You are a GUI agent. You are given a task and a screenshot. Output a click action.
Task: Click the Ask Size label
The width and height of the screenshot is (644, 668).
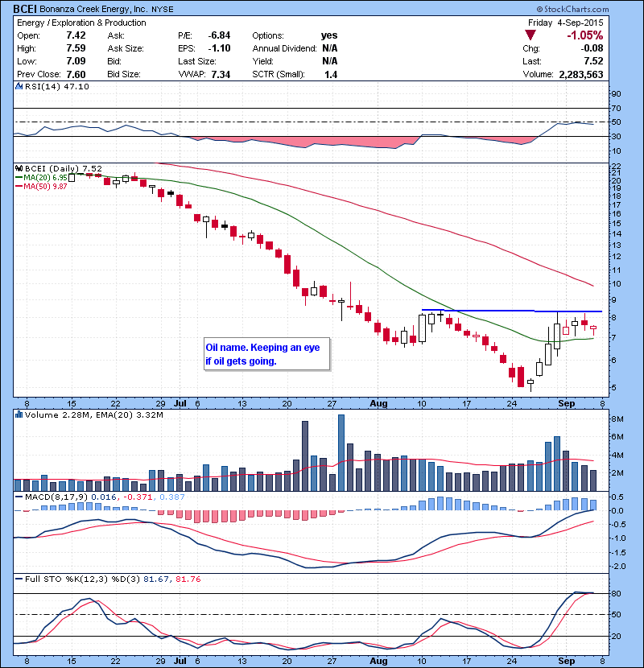pyautogui.click(x=126, y=48)
